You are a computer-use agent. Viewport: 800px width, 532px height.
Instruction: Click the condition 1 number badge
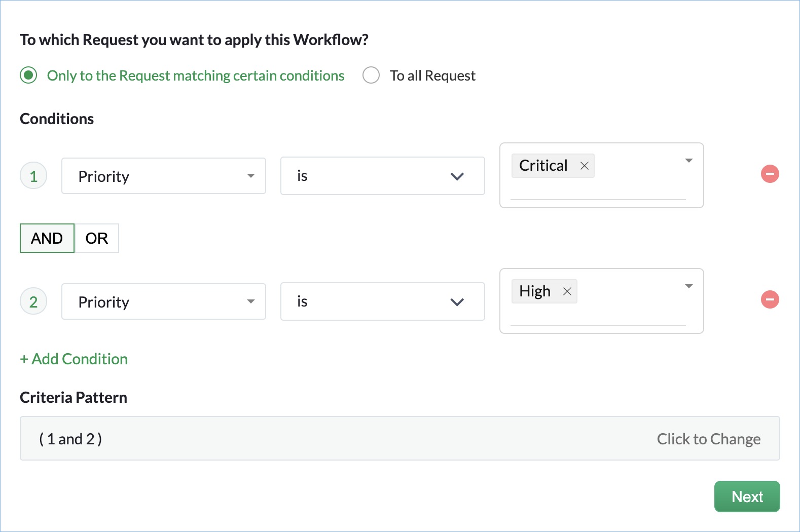[33, 176]
